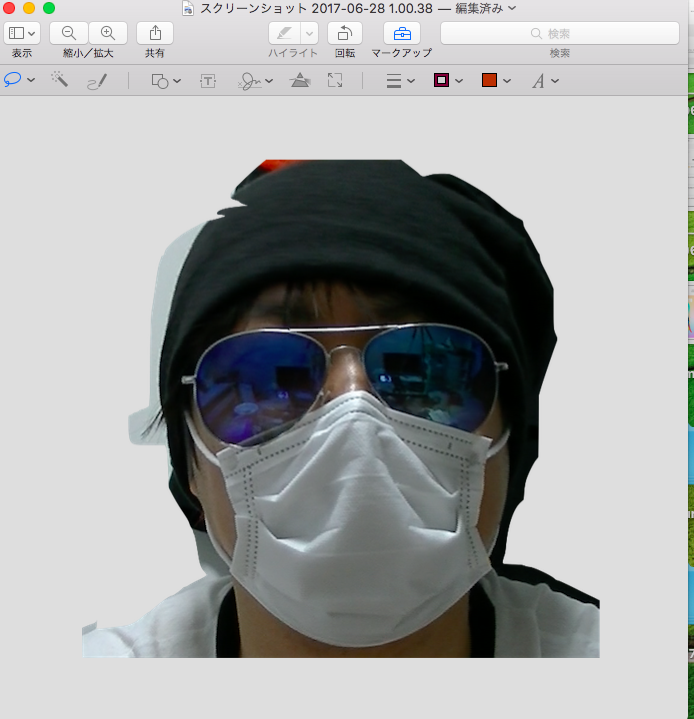694x719 pixels.
Task: Open the line style menu
Action: click(394, 81)
